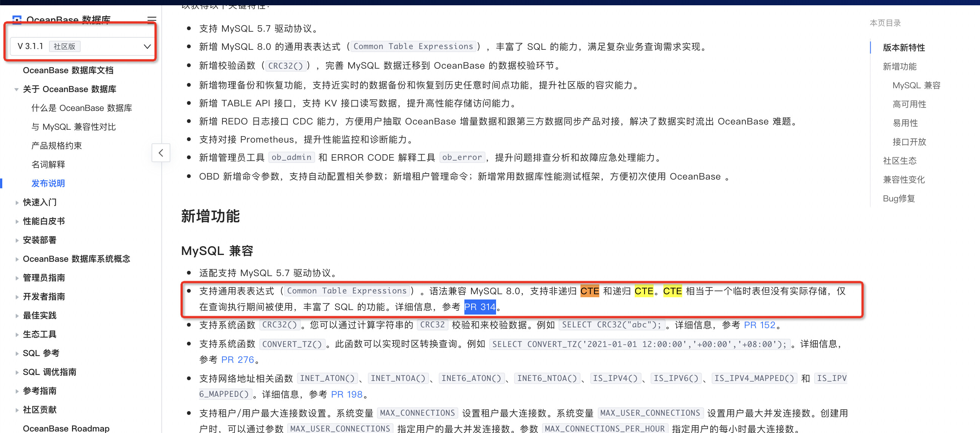The image size is (980, 433).
Task: Expand OceanBase 数据库系统概念 section
Action: 17,259
